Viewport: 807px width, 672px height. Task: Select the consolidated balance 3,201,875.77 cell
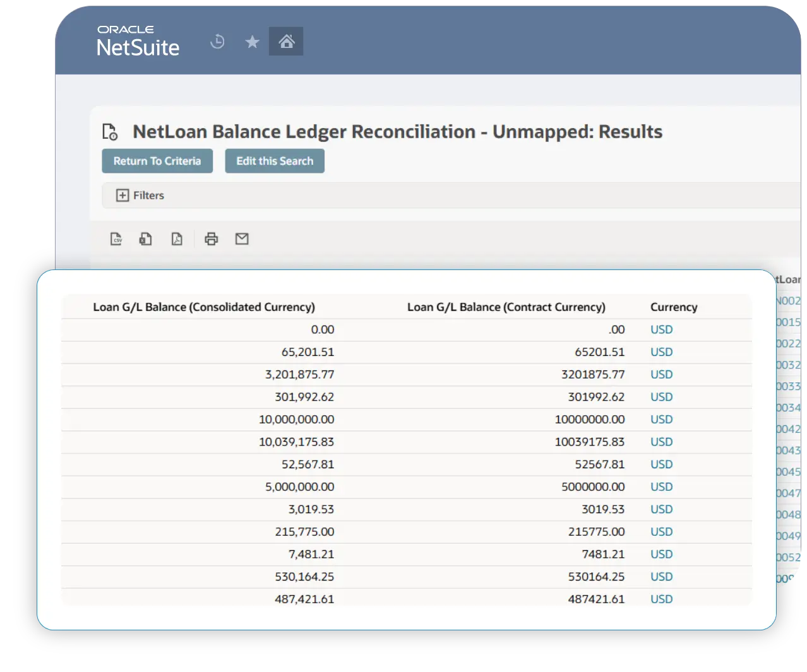point(300,374)
